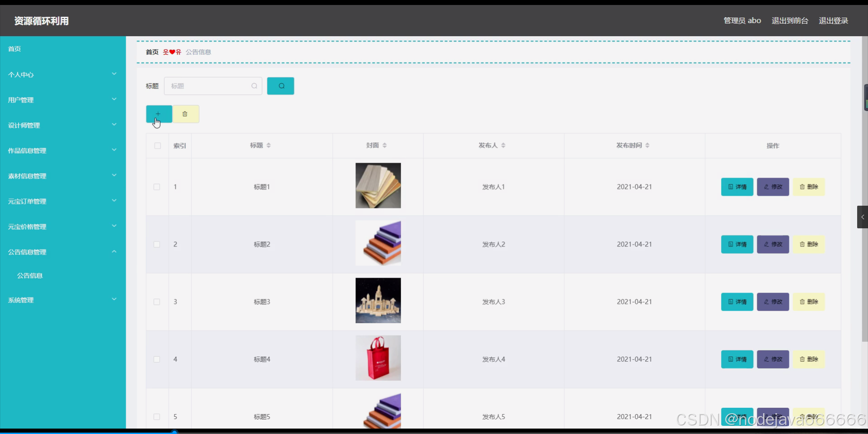The height and width of the screenshot is (434, 868).
Task: Open 详情 for row 标题3
Action: (x=737, y=302)
